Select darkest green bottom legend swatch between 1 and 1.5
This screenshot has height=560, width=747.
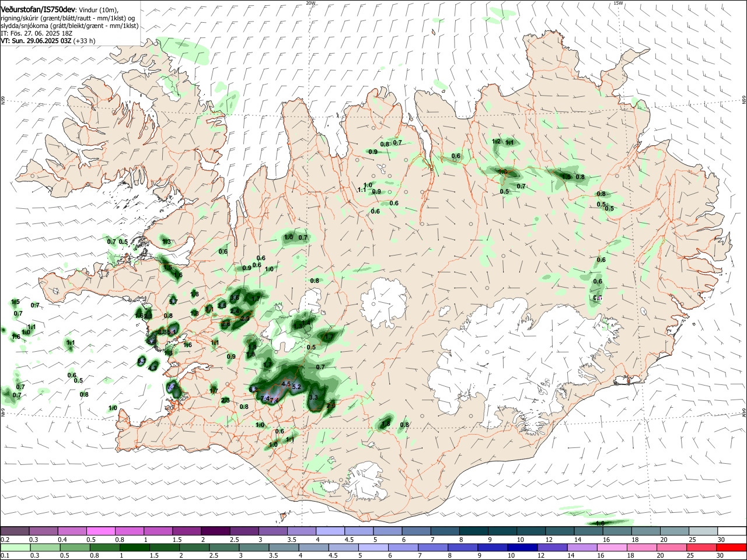pos(134,547)
